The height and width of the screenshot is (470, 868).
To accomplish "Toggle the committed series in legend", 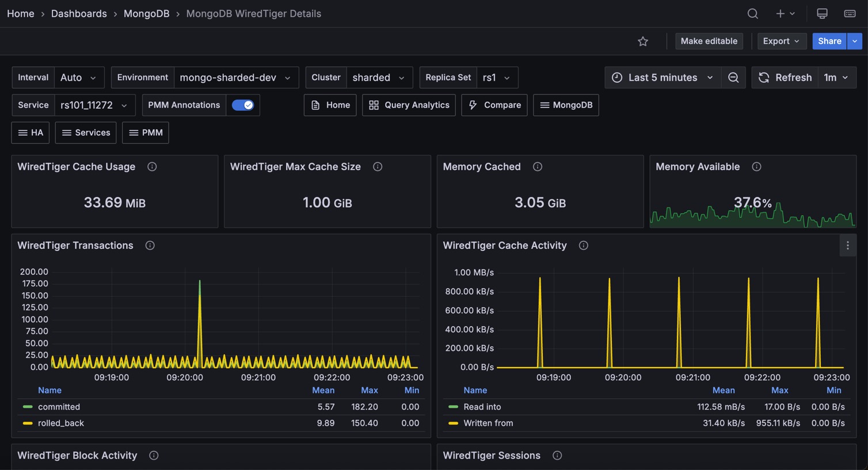I will 59,407.
